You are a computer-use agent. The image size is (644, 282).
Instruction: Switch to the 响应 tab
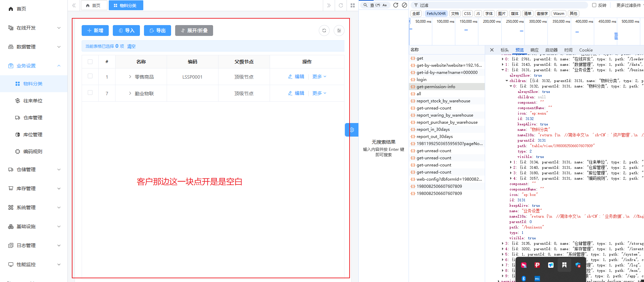pyautogui.click(x=534, y=50)
